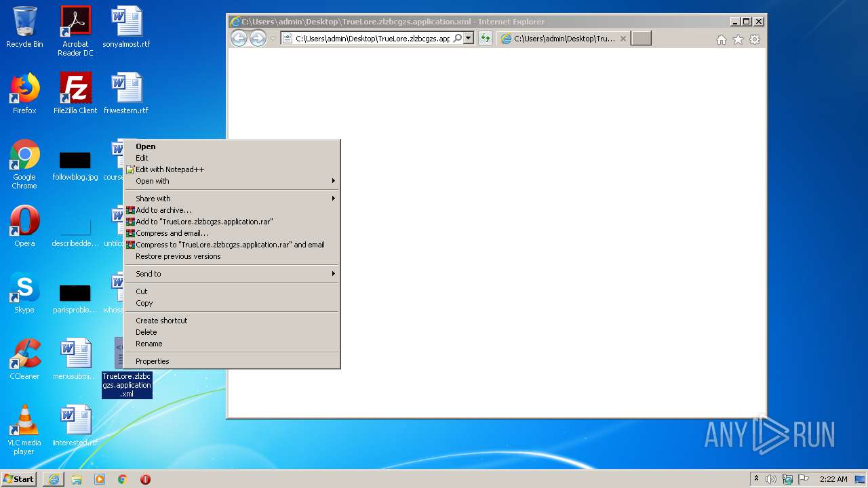Viewport: 868px width, 488px height.
Task: Show hidden system tray icons arrow
Action: coord(756,479)
